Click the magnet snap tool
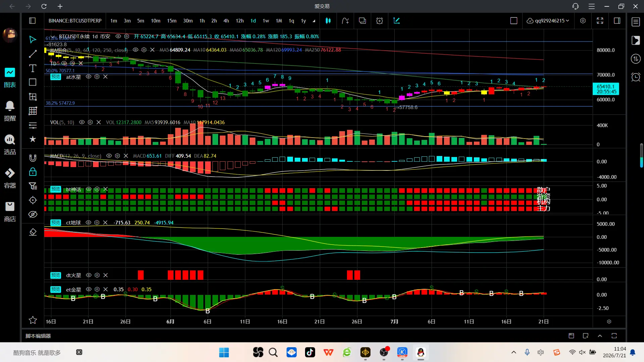 coord(33,158)
